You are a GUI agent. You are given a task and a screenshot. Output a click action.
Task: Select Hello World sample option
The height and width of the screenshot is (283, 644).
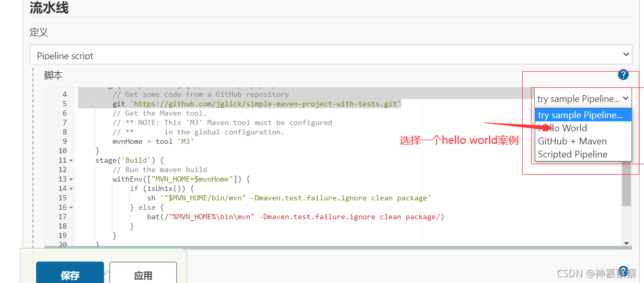pos(583,128)
